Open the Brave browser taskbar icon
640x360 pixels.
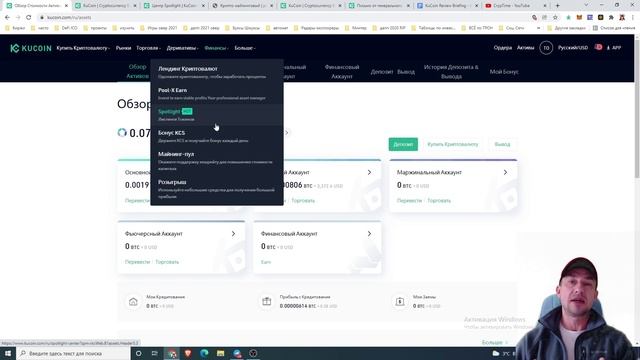click(x=188, y=353)
